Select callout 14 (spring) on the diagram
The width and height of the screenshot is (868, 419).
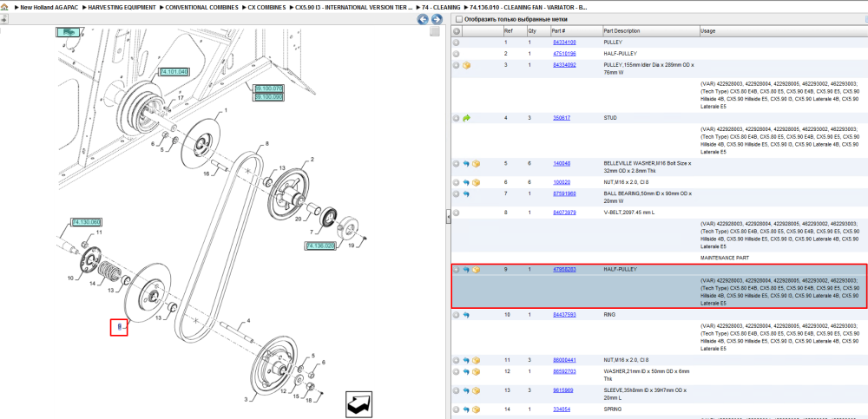pos(93,284)
